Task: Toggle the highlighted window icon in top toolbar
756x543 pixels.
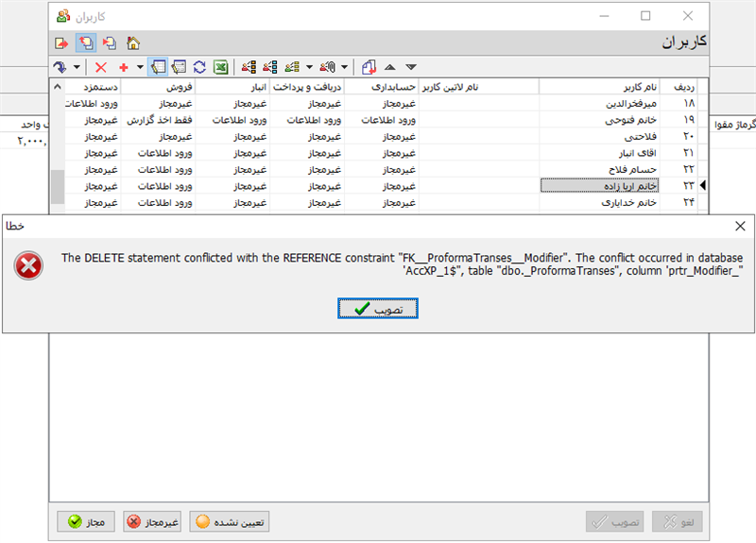Action: point(85,42)
